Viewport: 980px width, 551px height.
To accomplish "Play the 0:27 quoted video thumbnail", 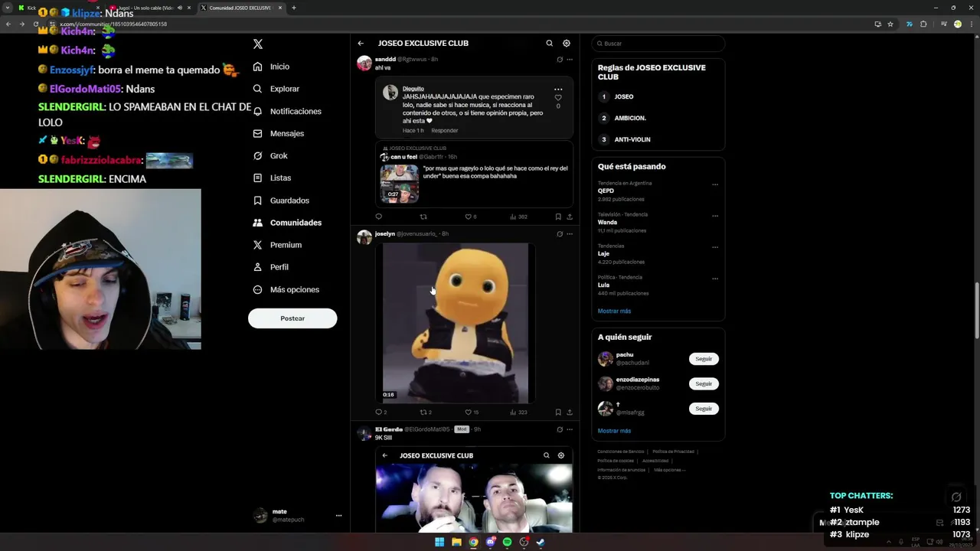I will 400,184.
